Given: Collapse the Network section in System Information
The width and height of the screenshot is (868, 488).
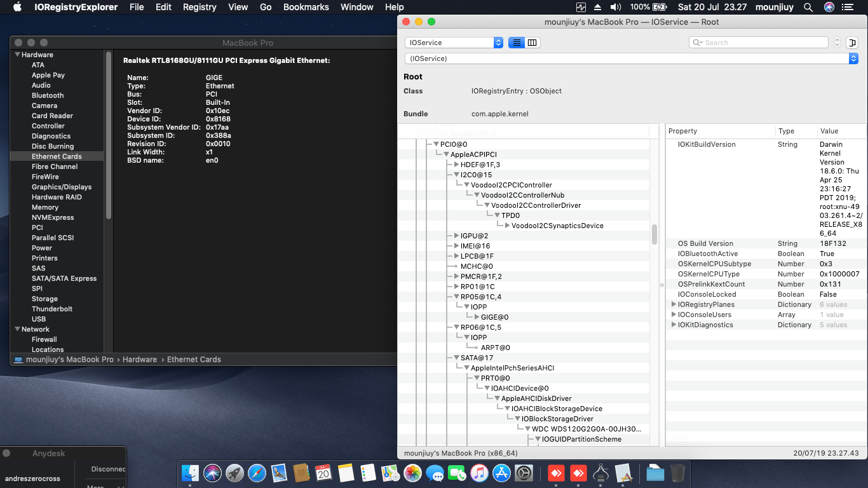Looking at the screenshot, I should pyautogui.click(x=18, y=329).
